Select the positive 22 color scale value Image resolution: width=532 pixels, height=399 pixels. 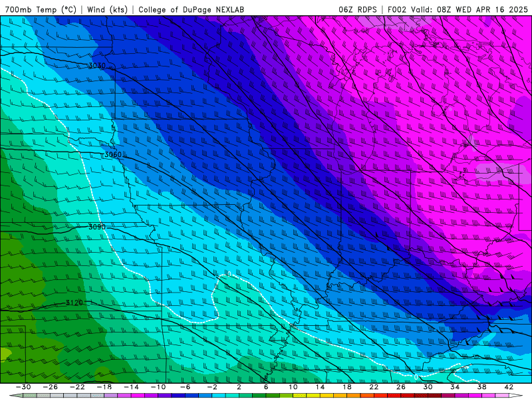coord(374,387)
